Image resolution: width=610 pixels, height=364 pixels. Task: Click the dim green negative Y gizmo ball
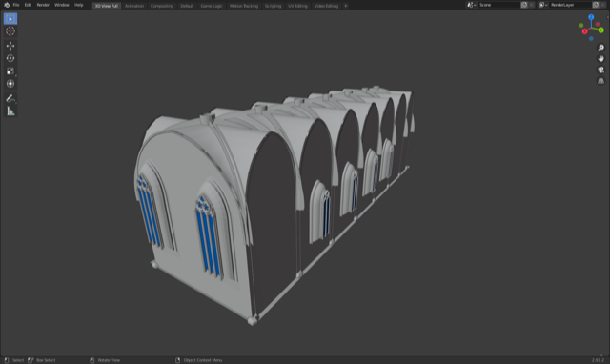pos(581,26)
